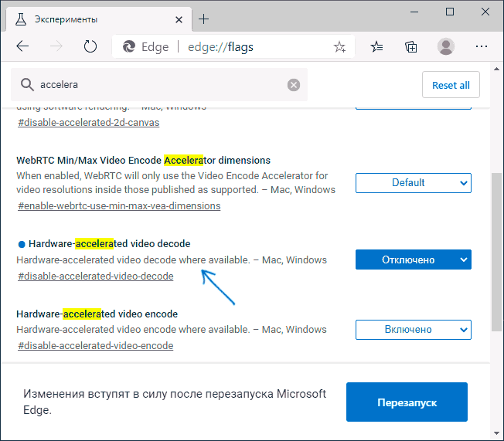Click the accelera search field
The image size is (504, 441).
[159, 85]
